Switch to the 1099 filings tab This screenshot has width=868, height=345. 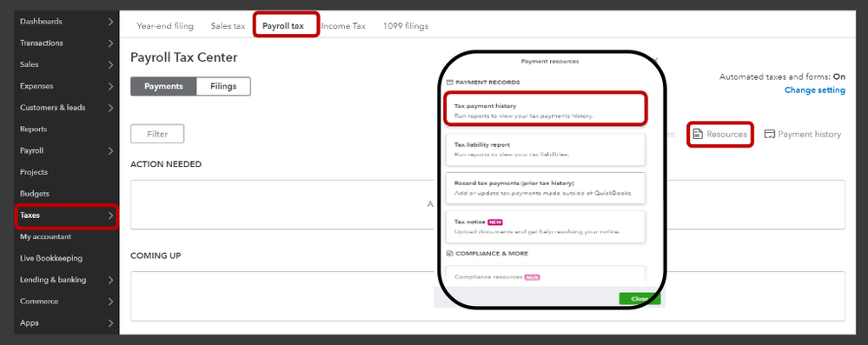point(405,26)
